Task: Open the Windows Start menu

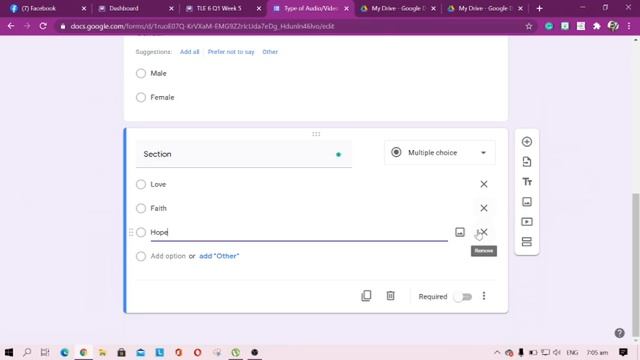Action: [x=9, y=352]
